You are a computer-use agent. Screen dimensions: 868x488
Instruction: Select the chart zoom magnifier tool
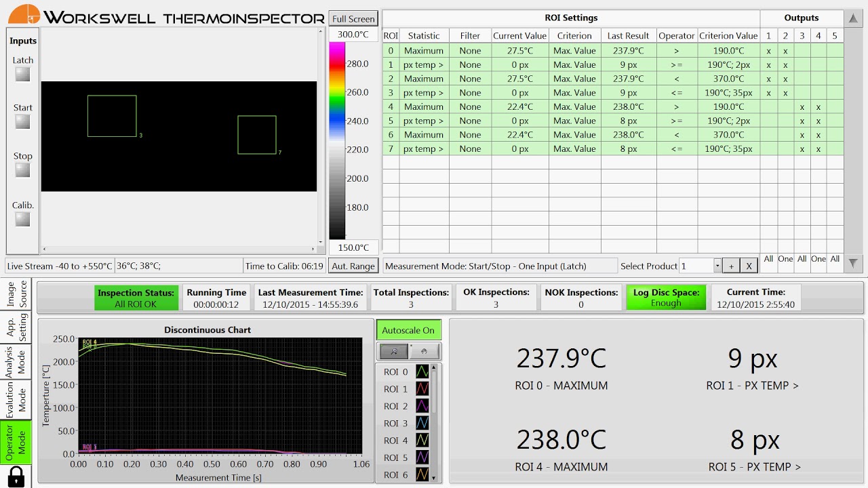(393, 351)
